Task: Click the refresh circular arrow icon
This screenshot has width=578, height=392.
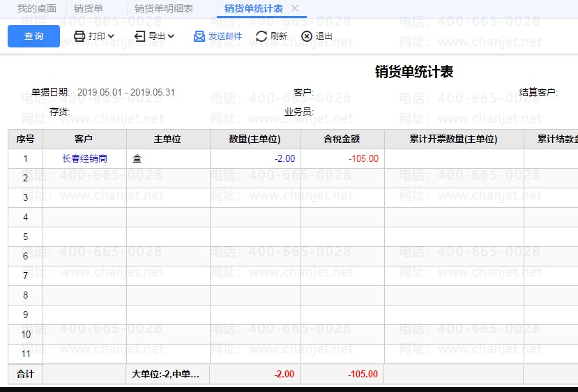Action: (261, 36)
